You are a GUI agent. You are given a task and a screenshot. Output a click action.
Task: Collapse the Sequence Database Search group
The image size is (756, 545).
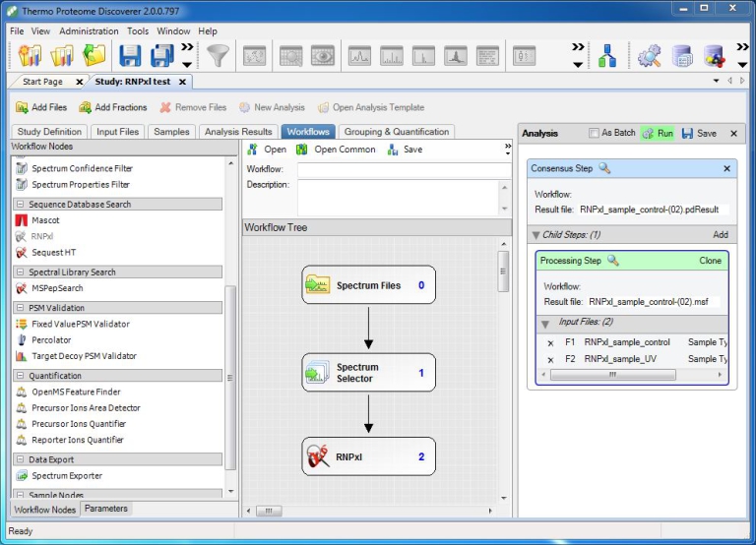(20, 205)
